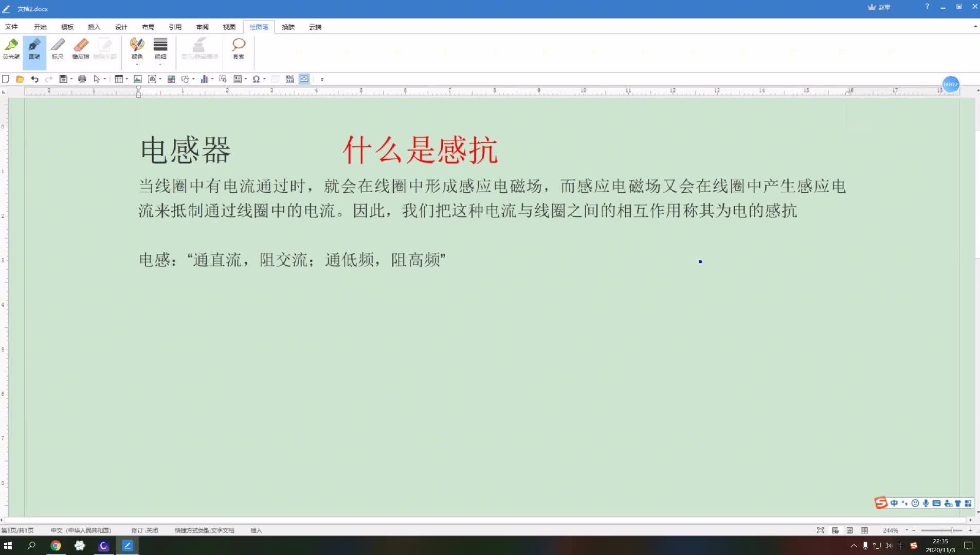Create a new blank document
Screen dimensions: 980x555
click(x=6, y=79)
